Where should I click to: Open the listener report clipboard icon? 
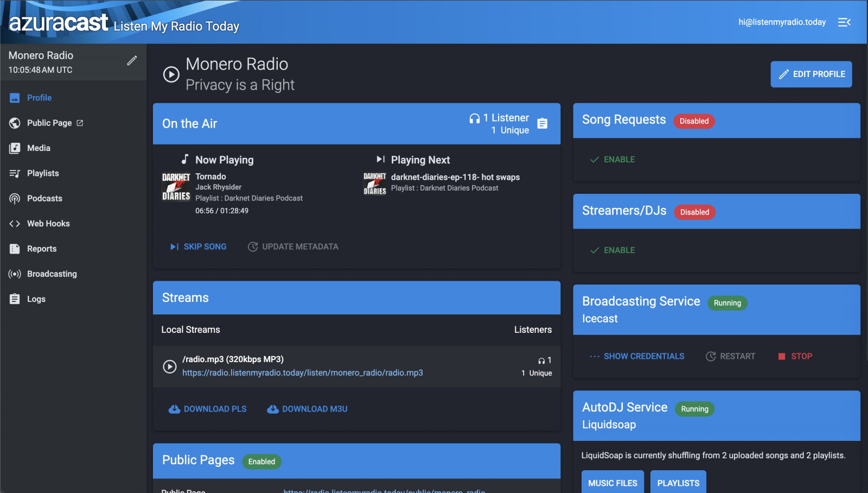542,123
